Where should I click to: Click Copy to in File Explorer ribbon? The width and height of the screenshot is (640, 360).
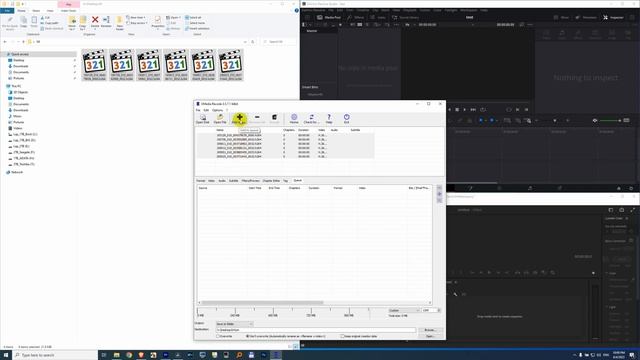[83, 22]
